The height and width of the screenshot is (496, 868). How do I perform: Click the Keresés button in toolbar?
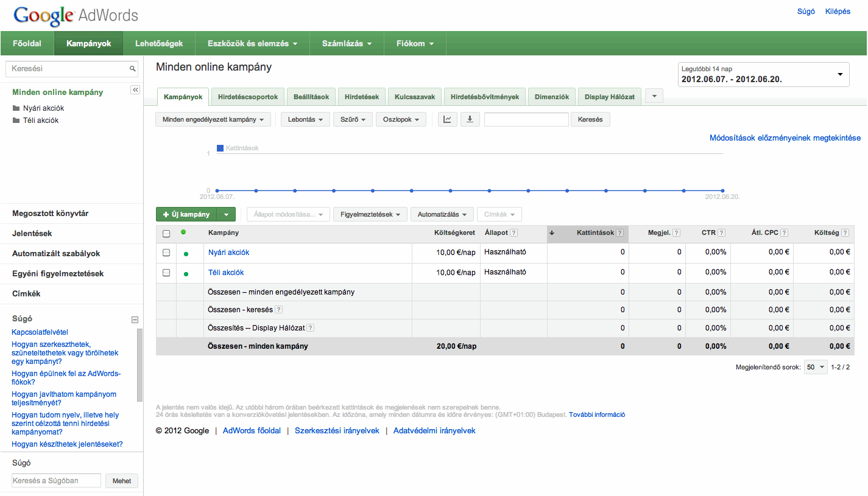pos(590,119)
